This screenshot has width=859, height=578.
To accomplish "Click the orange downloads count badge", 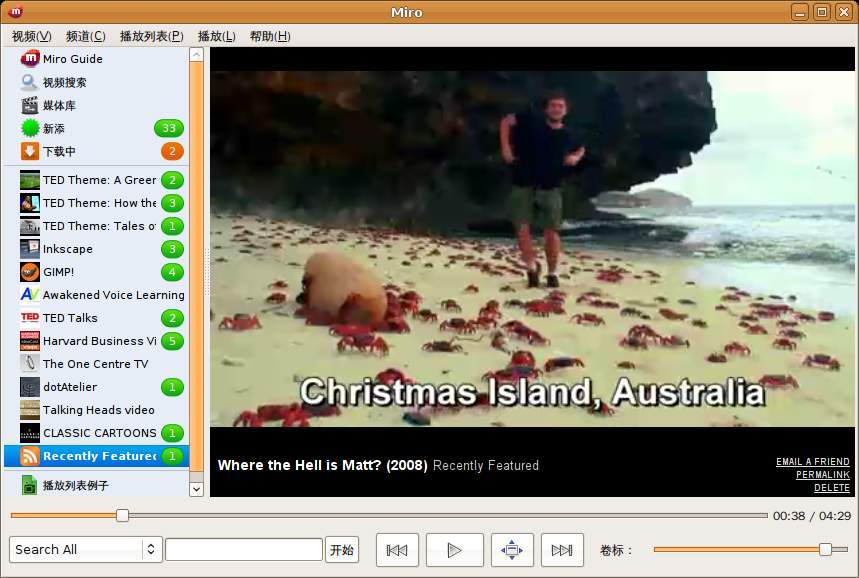I will [x=172, y=151].
